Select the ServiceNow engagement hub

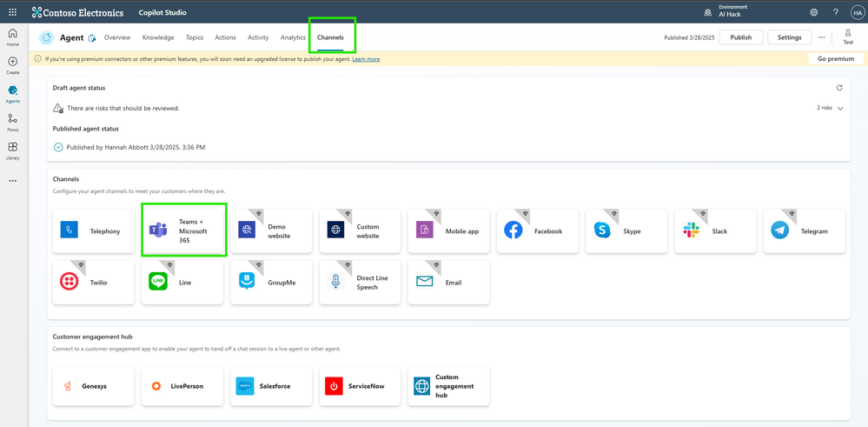click(x=360, y=386)
